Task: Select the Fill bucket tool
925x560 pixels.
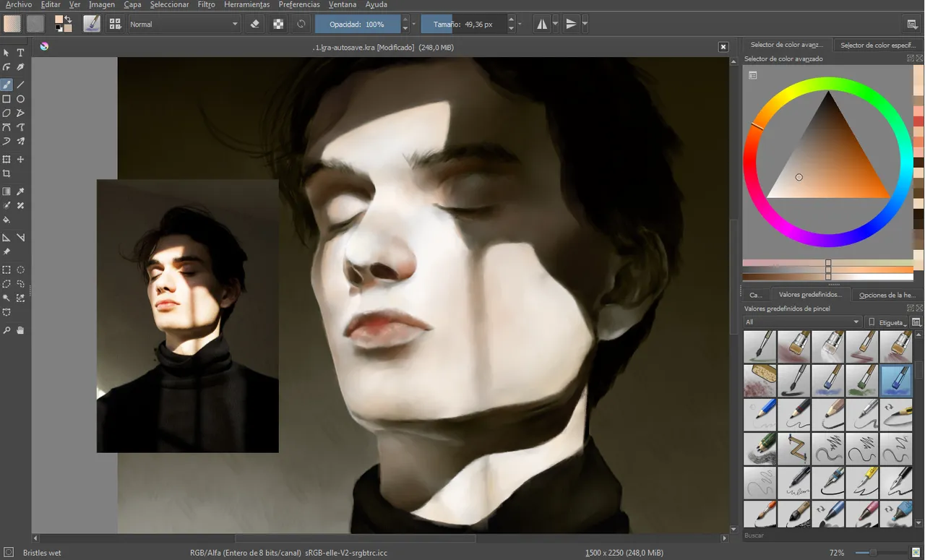Action: coord(7,220)
